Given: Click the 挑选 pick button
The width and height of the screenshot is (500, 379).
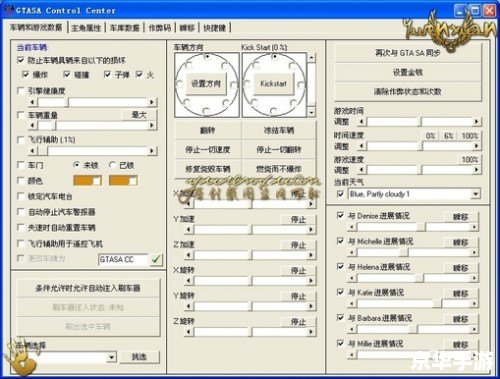Looking at the screenshot, I should tap(139, 357).
